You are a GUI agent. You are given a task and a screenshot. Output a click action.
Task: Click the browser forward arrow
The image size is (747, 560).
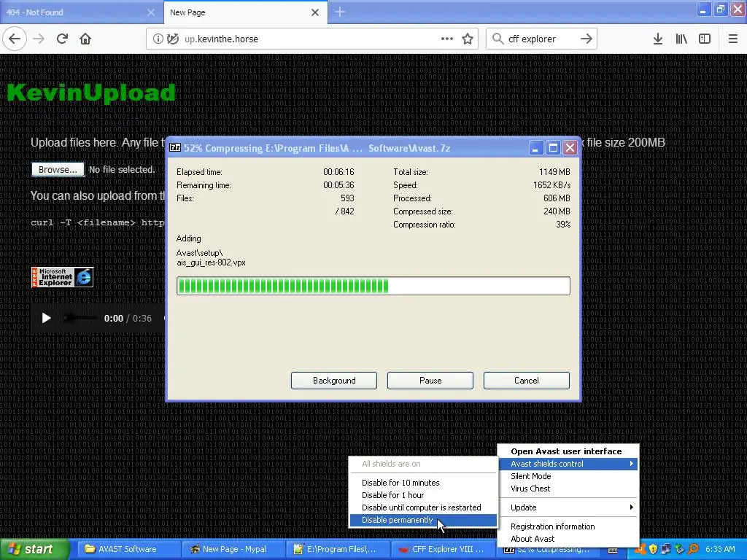click(x=39, y=39)
